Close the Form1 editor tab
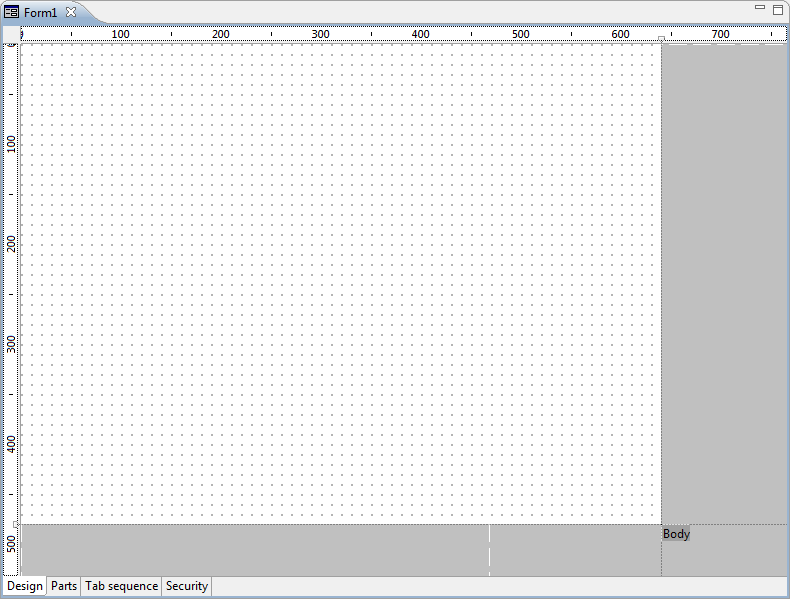Screen dimensions: 790x599 (x=71, y=12)
